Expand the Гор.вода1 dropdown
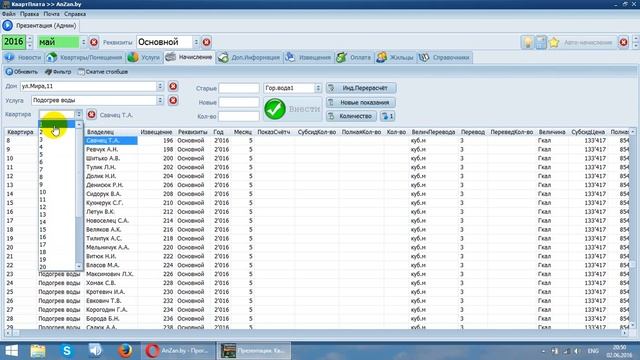Viewport: 640px width, 360px height. click(x=318, y=88)
